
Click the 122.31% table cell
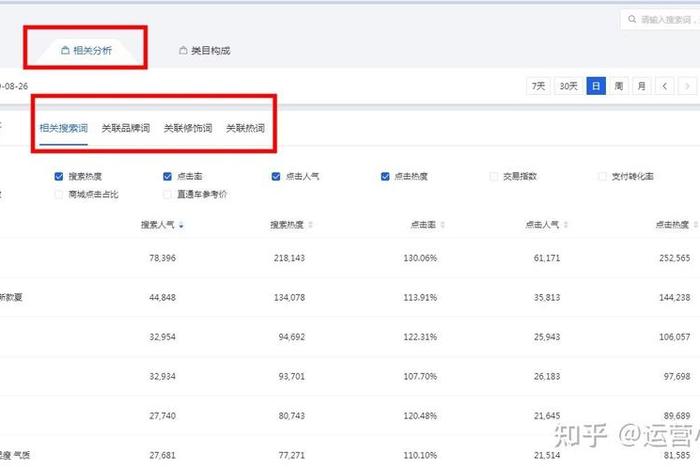(x=420, y=337)
